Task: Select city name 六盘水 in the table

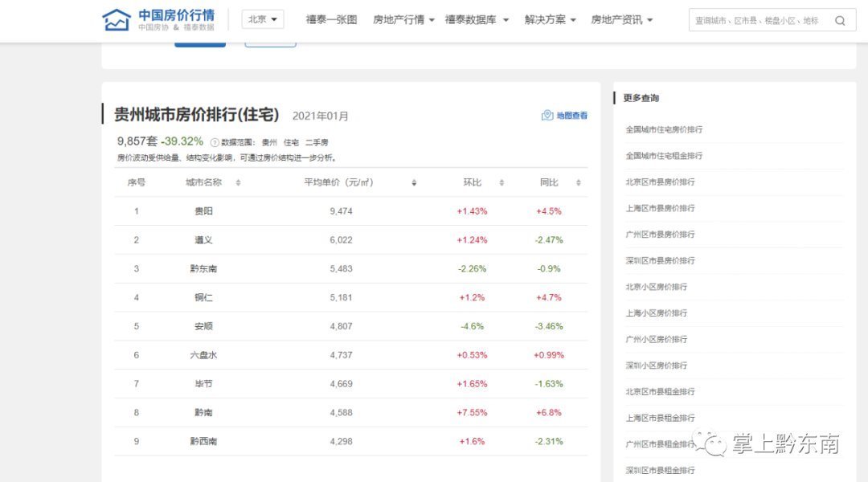Action: point(203,355)
